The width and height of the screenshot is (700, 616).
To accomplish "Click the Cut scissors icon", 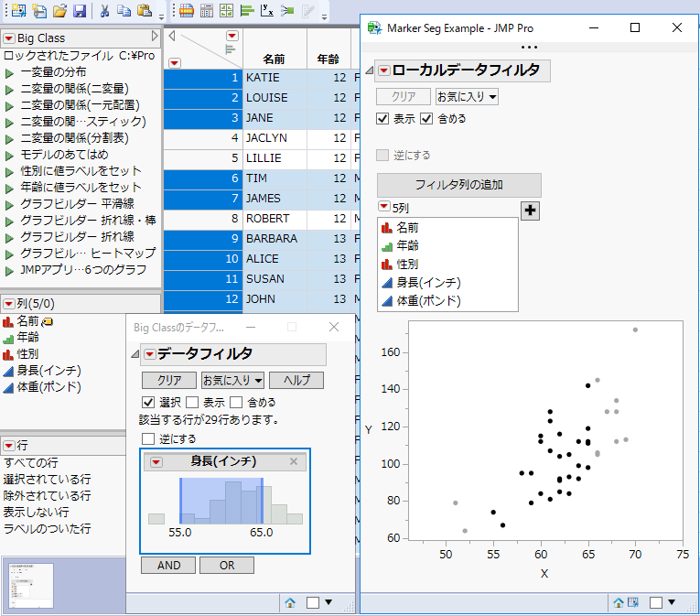I will 104,11.
